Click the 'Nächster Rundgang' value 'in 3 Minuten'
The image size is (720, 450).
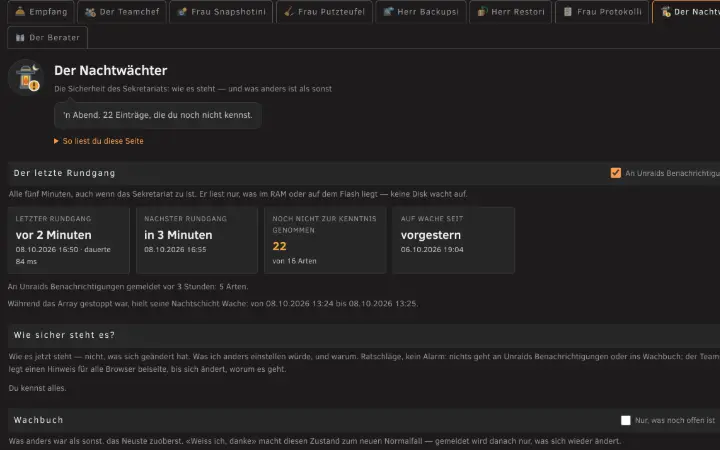point(178,235)
